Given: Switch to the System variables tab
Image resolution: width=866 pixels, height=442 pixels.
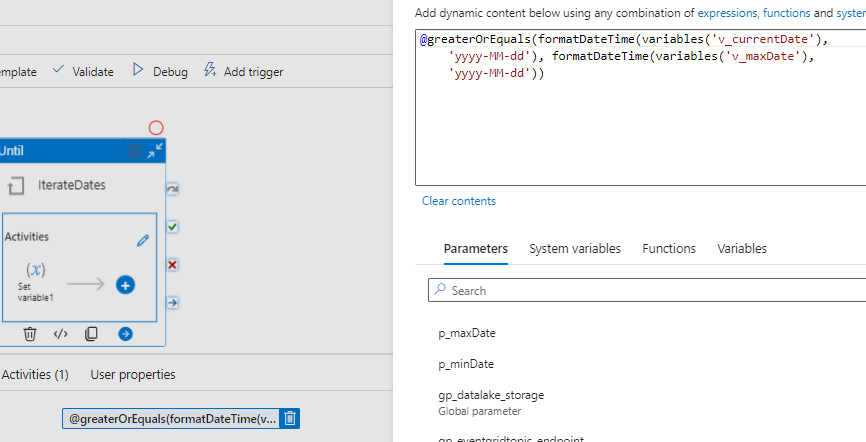Looking at the screenshot, I should 575,249.
